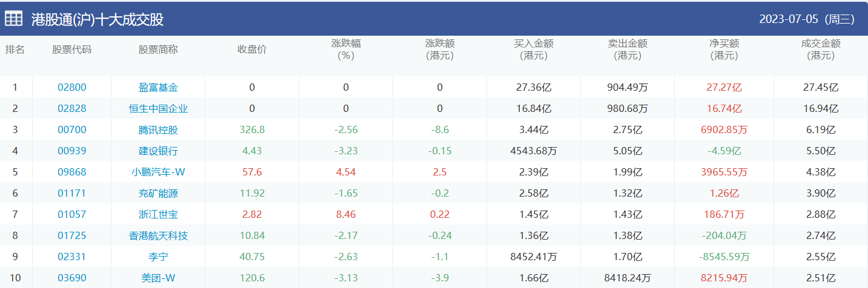The image size is (868, 288).
Task: Click 浙江世宝 stock link
Action: (158, 214)
